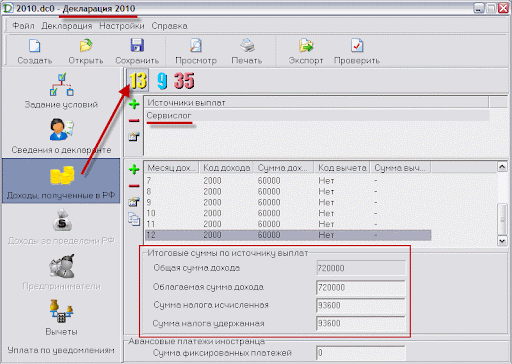Print the declaration with Печать
The image size is (512, 364).
(247, 52)
